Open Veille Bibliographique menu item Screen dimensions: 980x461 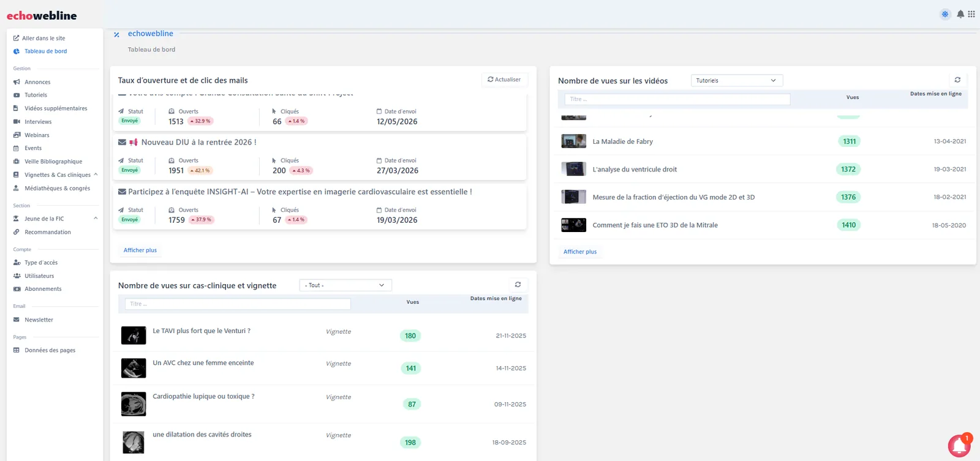click(x=53, y=162)
